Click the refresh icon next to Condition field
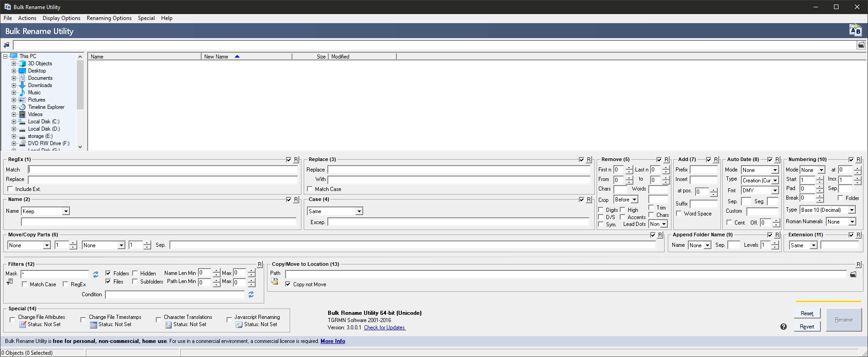 click(251, 294)
